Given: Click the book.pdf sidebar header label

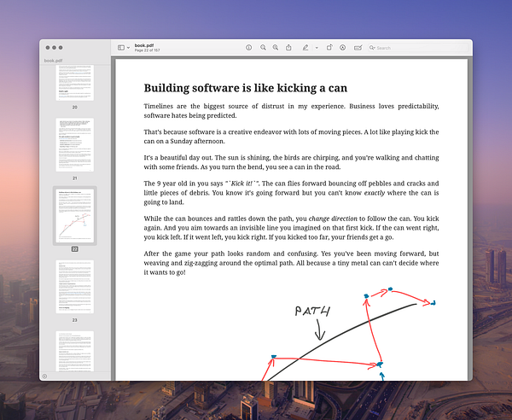Looking at the screenshot, I should 53,61.
